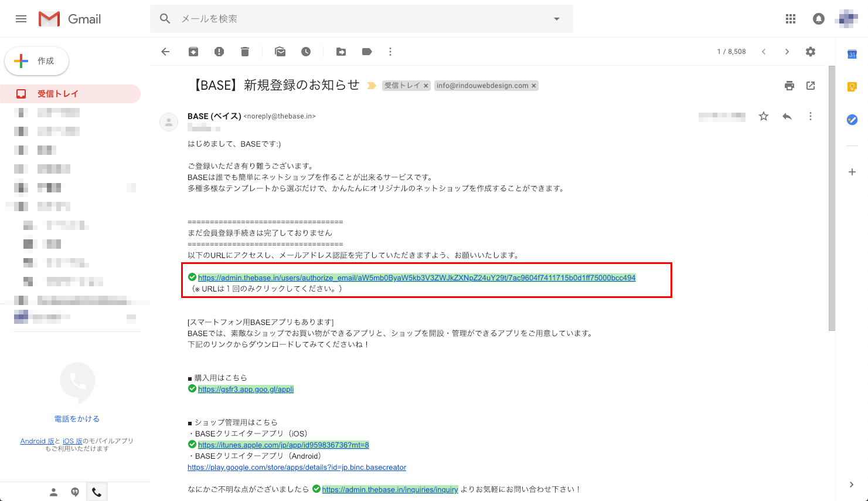
Task: Open email in a new window
Action: pos(811,86)
